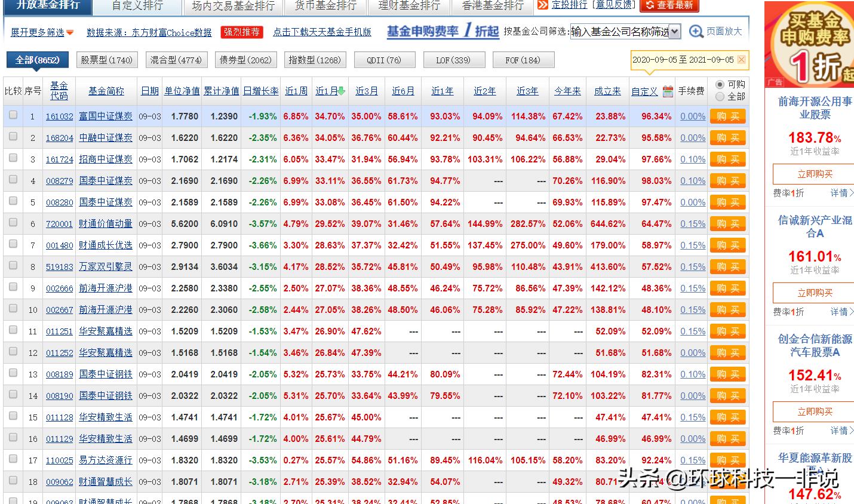This screenshot has height=504, width=854.
Task: Clear the date range with orange X icon
Action: pyautogui.click(x=741, y=60)
